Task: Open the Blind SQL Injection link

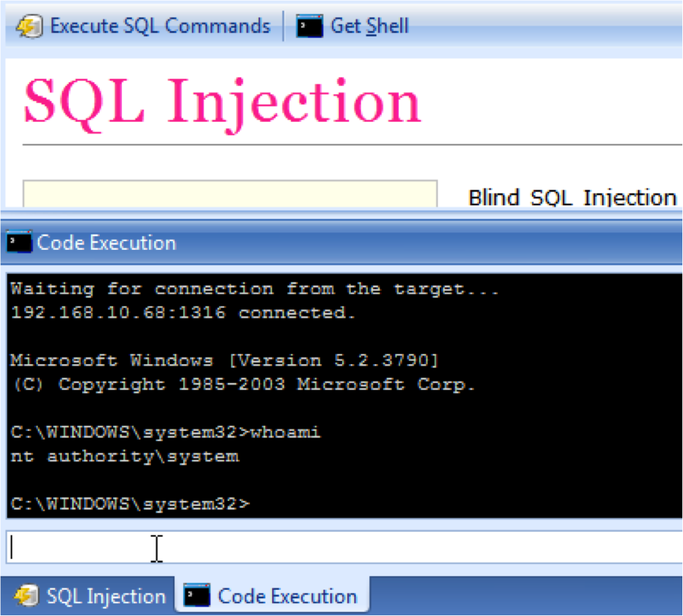Action: 573,197
